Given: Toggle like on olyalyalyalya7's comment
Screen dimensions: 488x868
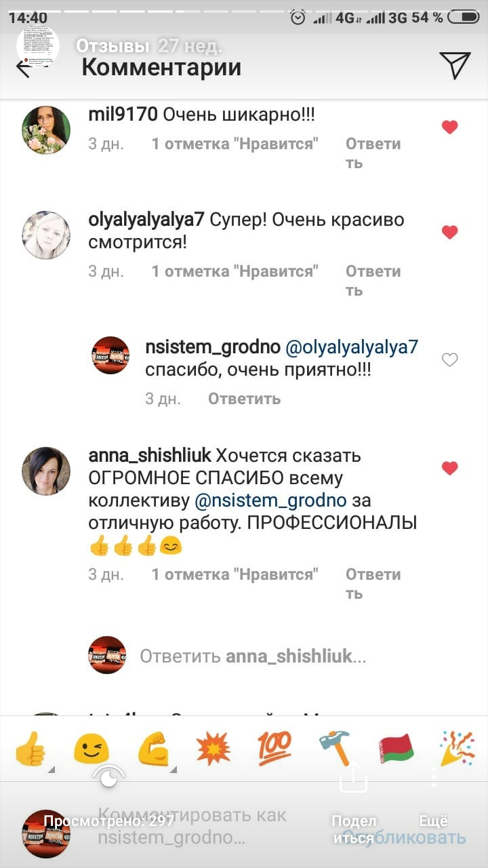Looking at the screenshot, I should [x=449, y=232].
